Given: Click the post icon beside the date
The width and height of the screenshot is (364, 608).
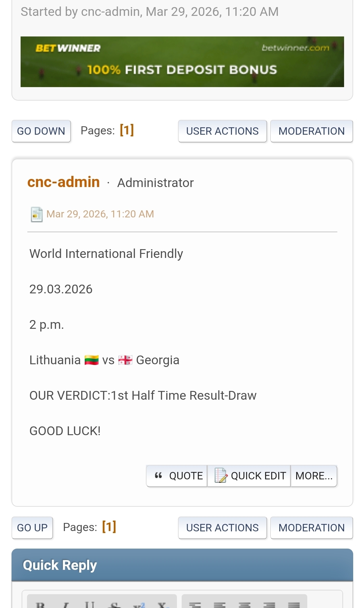Looking at the screenshot, I should click(36, 214).
